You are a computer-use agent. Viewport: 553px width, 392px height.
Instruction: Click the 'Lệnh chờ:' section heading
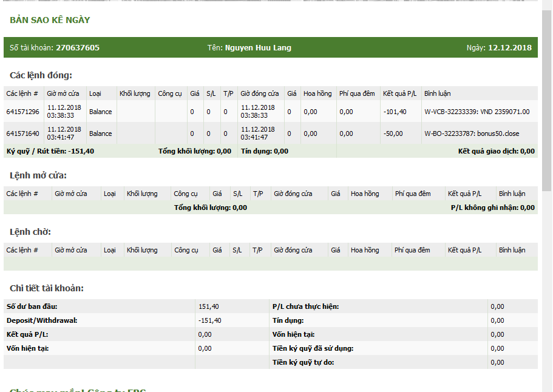30,232
